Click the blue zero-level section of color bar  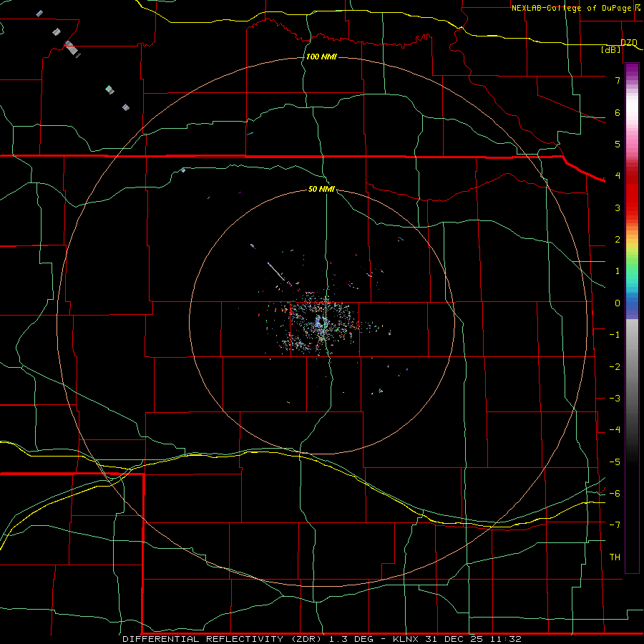tap(632, 306)
